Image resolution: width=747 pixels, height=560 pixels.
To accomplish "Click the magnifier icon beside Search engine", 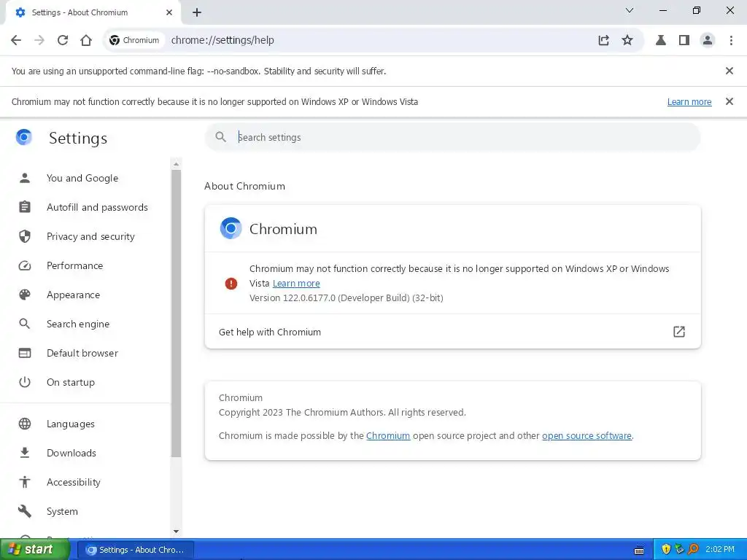I will pos(25,324).
